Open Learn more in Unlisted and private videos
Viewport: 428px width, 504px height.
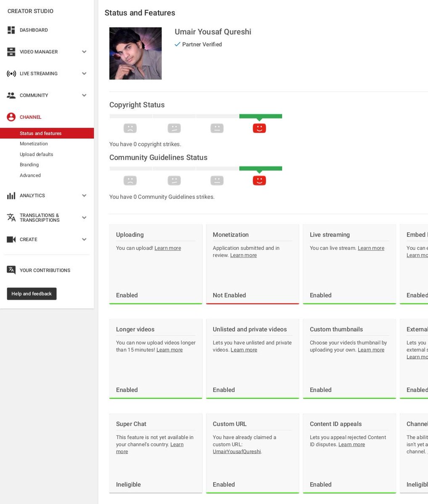(244, 350)
